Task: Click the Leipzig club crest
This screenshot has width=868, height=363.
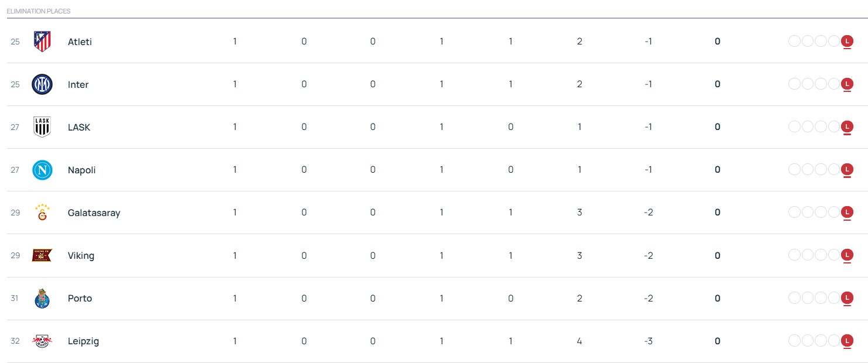Action: tap(42, 341)
